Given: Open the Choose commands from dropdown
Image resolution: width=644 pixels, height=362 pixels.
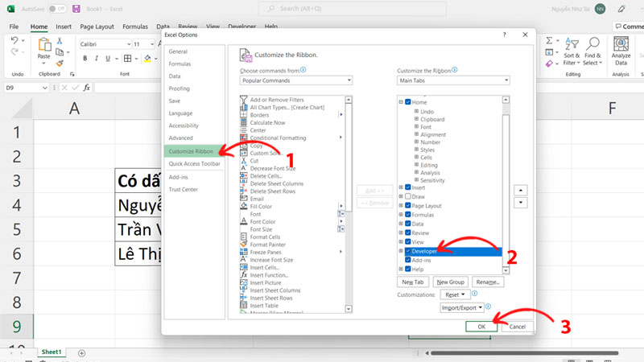Looking at the screenshot, I should (295, 80).
